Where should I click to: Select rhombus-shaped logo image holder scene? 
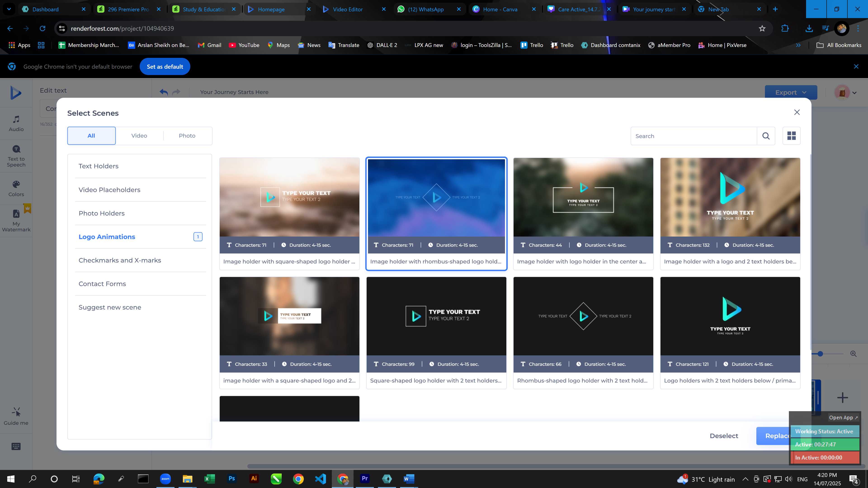tap(436, 214)
